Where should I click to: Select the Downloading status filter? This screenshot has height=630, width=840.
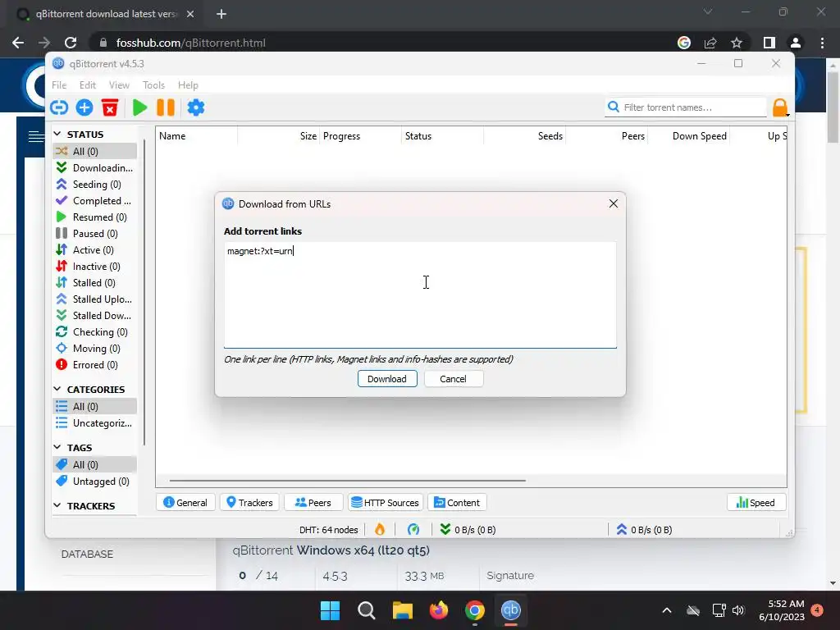click(x=95, y=167)
